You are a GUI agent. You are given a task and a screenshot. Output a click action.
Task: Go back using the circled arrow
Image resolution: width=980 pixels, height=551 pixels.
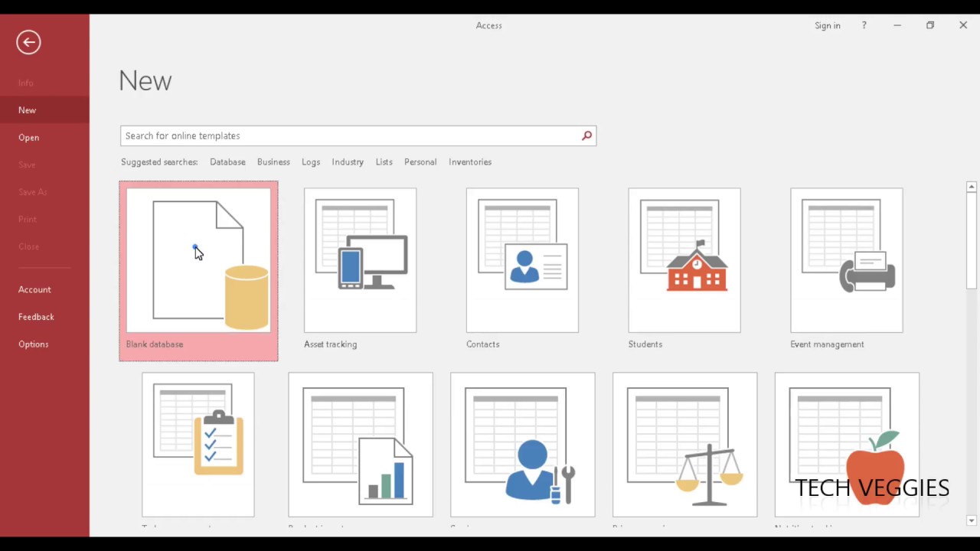click(28, 42)
